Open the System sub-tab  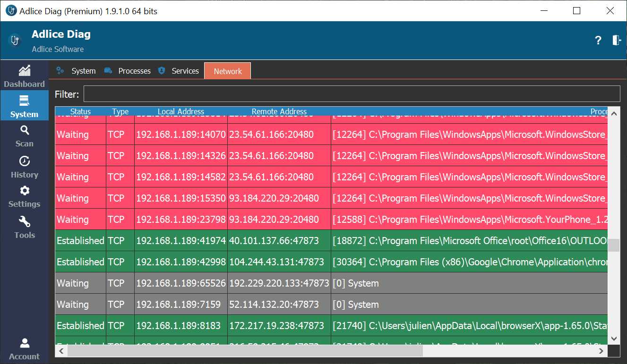point(83,71)
